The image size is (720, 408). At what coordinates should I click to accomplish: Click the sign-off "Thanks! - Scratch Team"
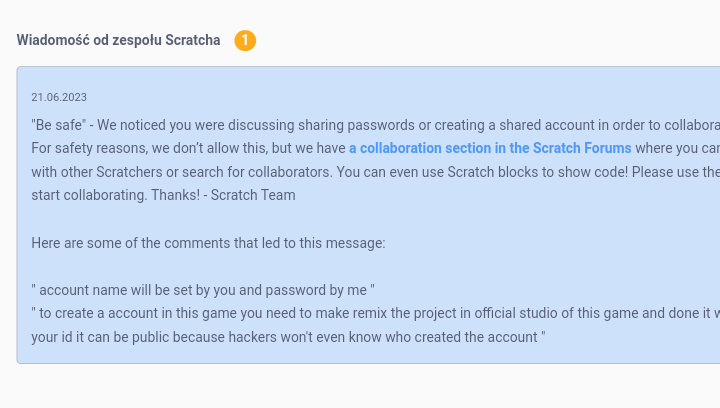point(223,195)
